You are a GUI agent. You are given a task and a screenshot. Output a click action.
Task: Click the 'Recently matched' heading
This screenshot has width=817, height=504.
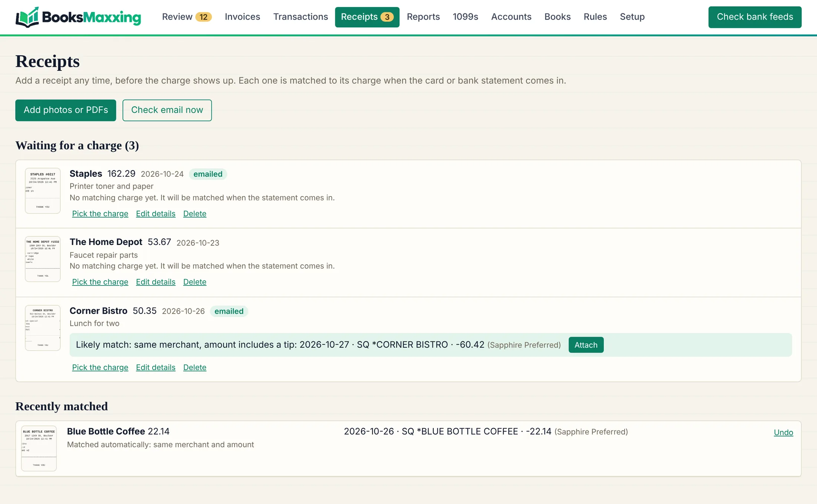click(x=62, y=406)
